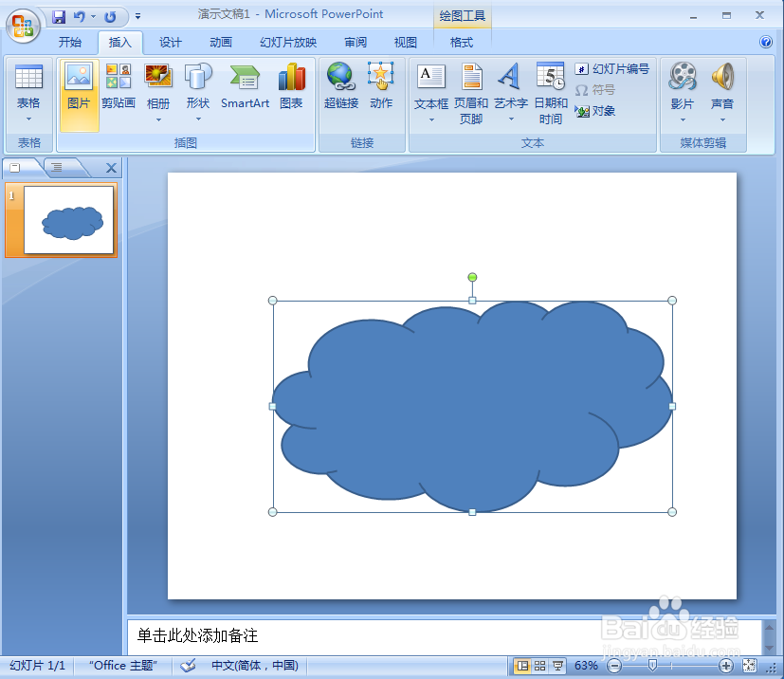Open the 审阅 tab
This screenshot has width=784, height=679.
point(356,43)
